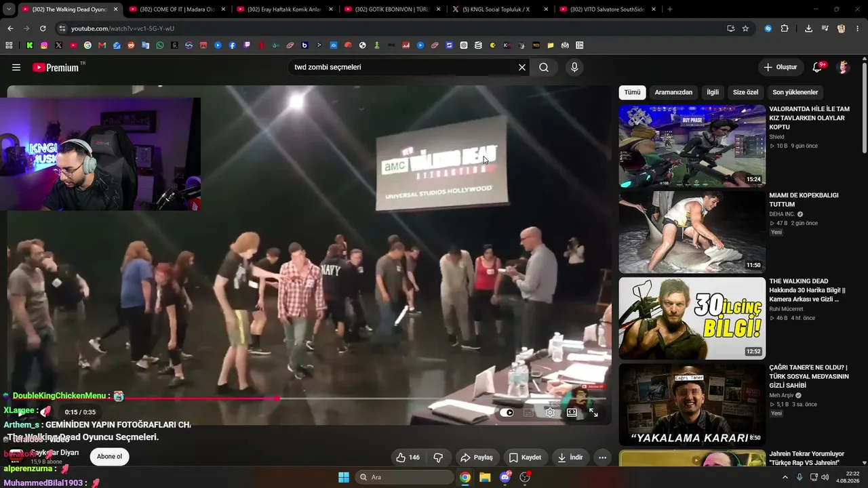Open Windows Start menu
Image resolution: width=868 pixels, height=488 pixels.
pos(344,477)
